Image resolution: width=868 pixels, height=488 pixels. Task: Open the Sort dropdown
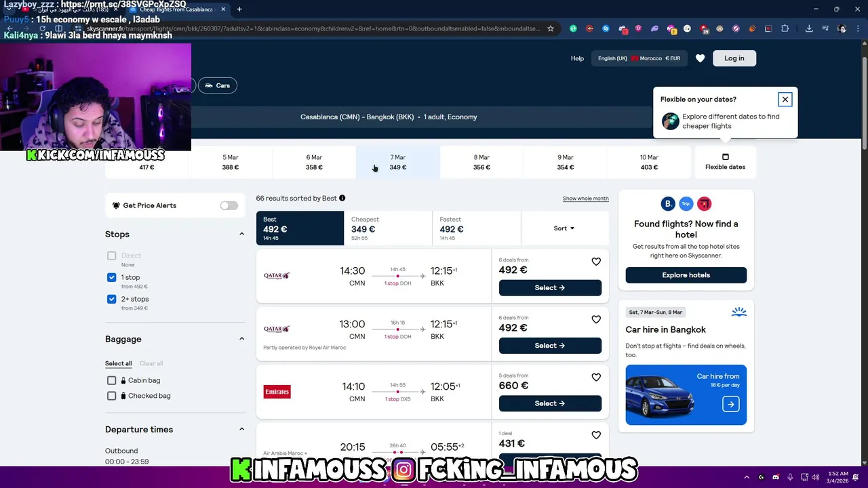point(564,228)
